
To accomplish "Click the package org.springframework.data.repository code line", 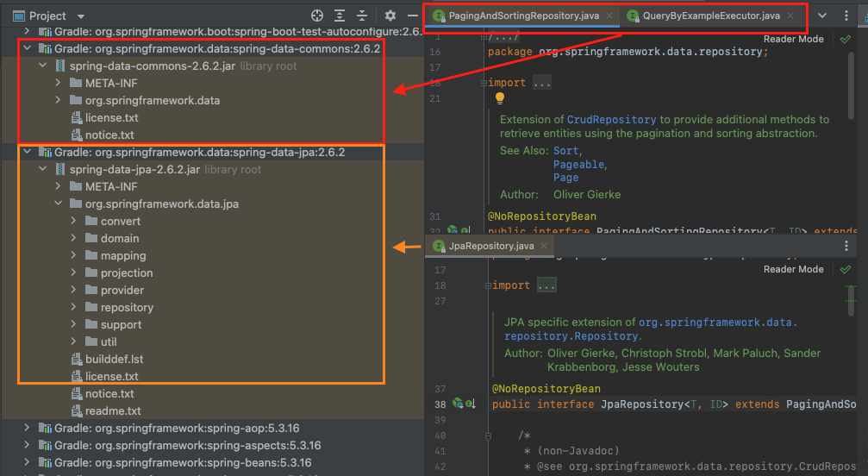I will pyautogui.click(x=628, y=52).
